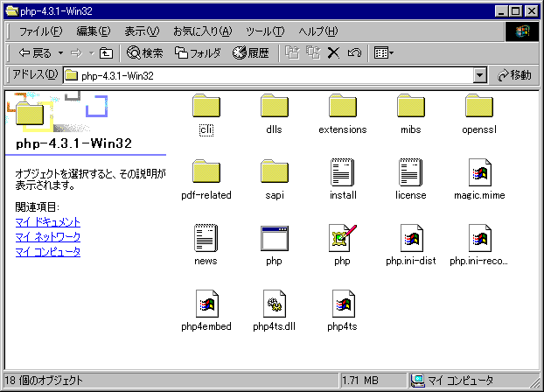Viewport: 544px width, 392px height.
Task: Expand the address bar dropdown list
Action: click(x=480, y=75)
